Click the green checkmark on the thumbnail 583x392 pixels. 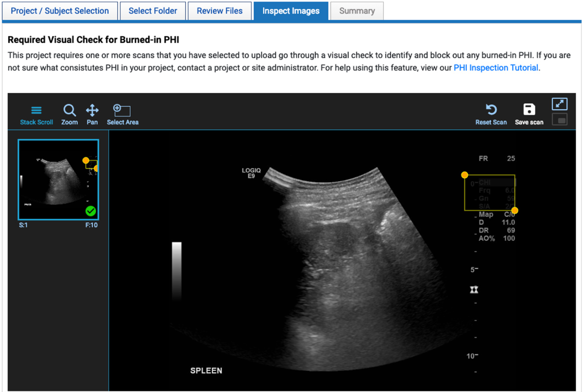pos(90,211)
